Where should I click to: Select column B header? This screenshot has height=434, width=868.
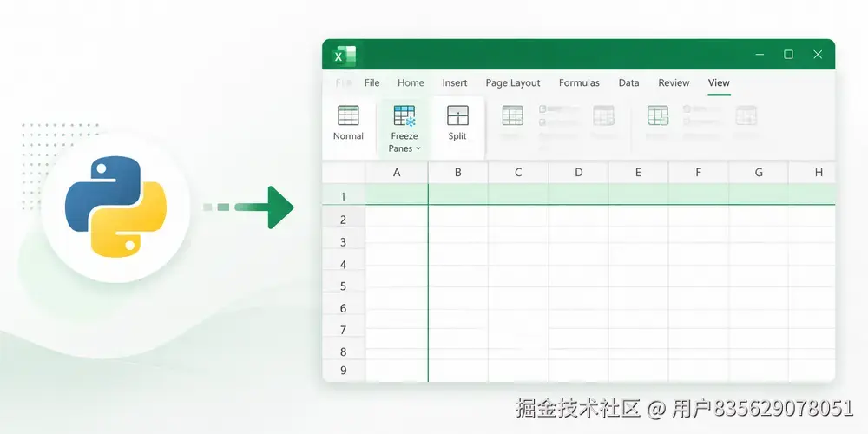[x=458, y=173]
